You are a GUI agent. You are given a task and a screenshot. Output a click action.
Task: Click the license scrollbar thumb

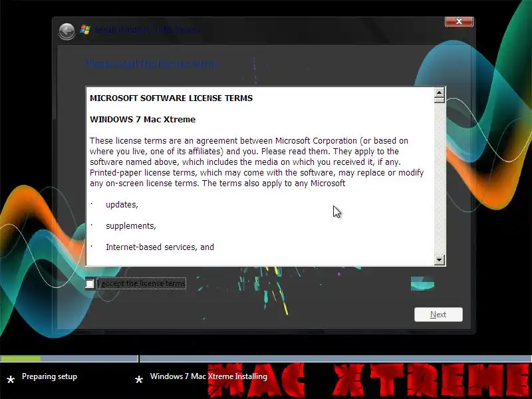tap(439, 100)
